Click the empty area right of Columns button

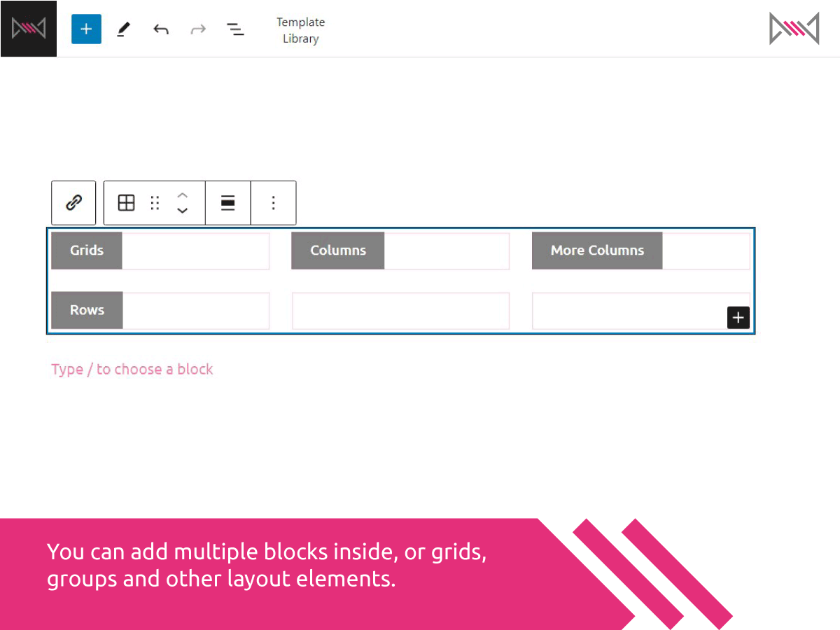pos(447,251)
